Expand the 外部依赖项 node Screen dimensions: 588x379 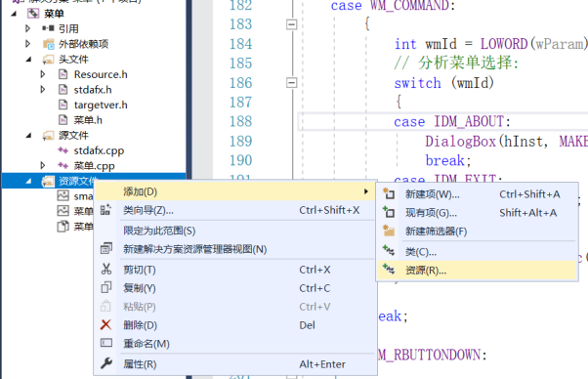(x=27, y=44)
